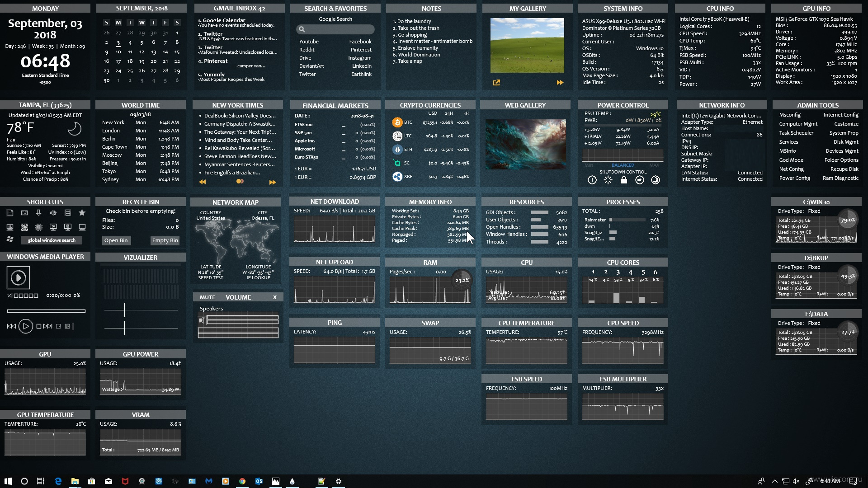Click the lock icon in Shutdown Control
The height and width of the screenshot is (488, 868).
click(624, 180)
